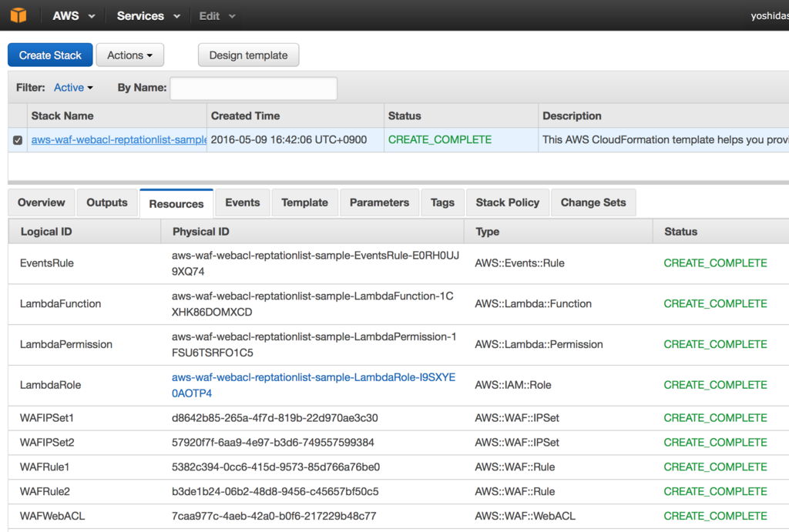Click the AWS orange cube logo

18,15
